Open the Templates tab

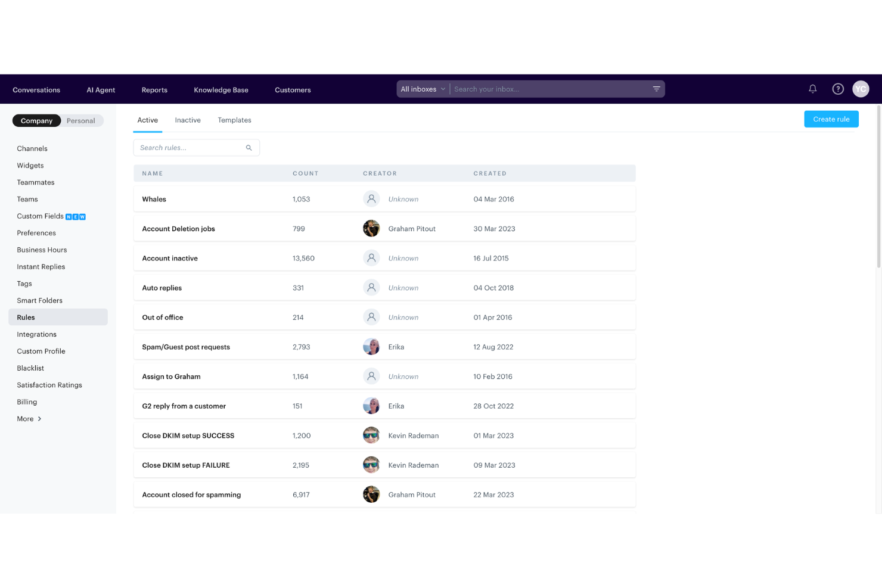[234, 120]
